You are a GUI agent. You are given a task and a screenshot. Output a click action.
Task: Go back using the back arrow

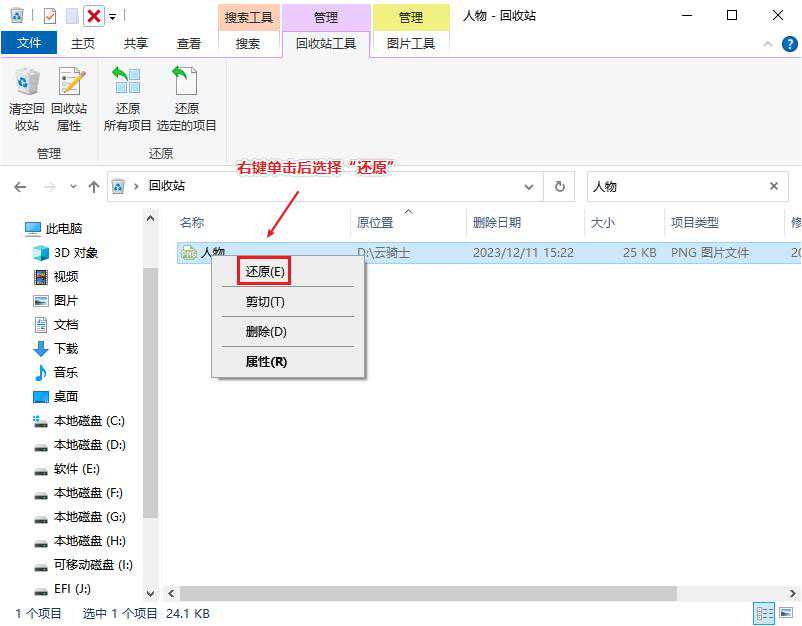[x=20, y=186]
